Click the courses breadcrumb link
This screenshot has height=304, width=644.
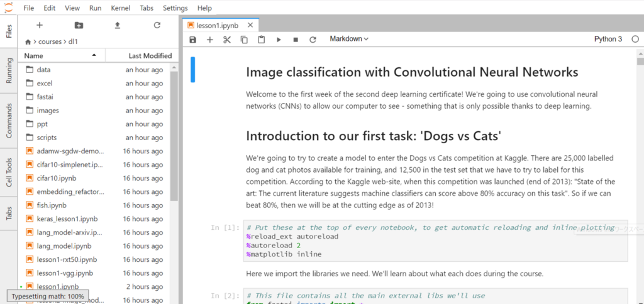[x=50, y=42]
